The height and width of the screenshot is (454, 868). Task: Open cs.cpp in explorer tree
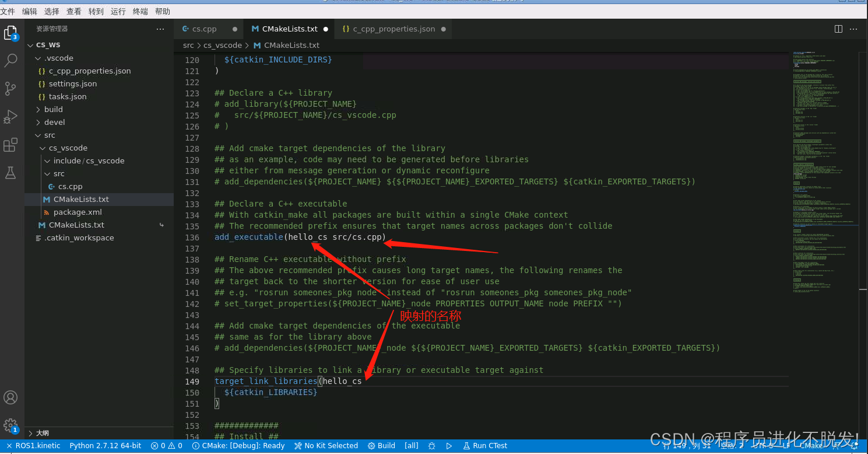70,186
